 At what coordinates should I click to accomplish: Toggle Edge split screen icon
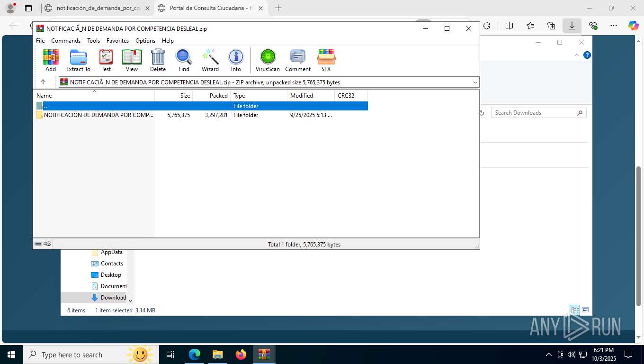pos(509,26)
